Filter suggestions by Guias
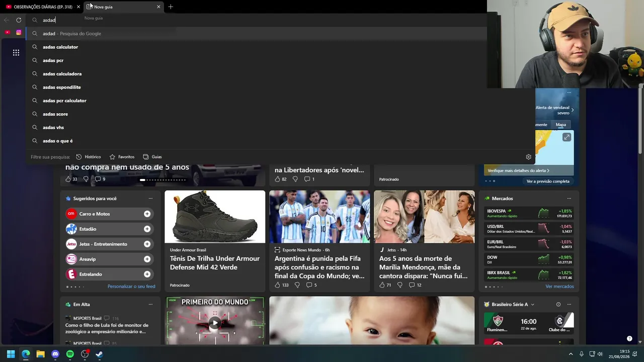Viewport: 644px width, 362px height. point(152,157)
